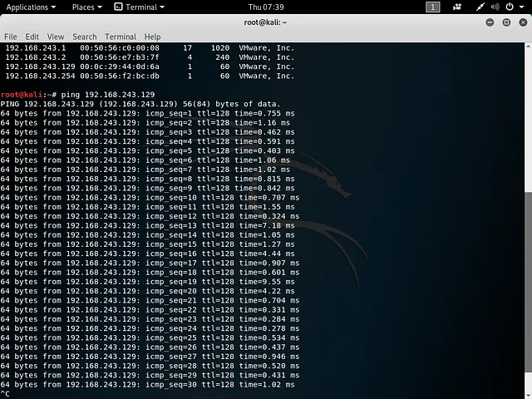Minimize the terminal window
Viewport: 532px width, 399px height.
(x=490, y=22)
